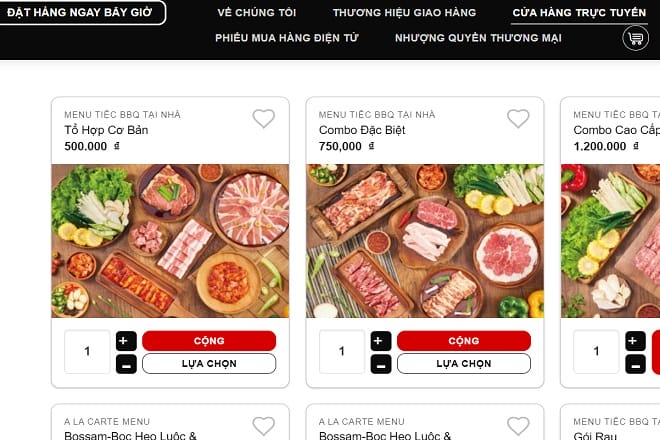Increase quantity of Combo Cao Cấp
660x440 pixels.
click(635, 341)
